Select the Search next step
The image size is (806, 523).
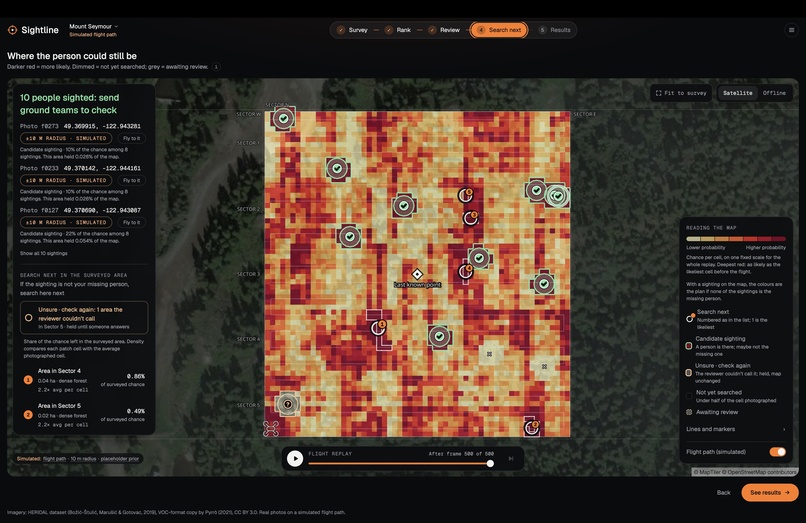click(x=499, y=30)
